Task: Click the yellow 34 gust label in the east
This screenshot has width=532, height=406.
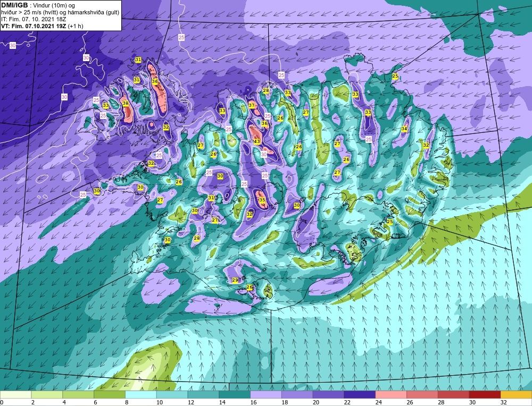Action: (404, 129)
